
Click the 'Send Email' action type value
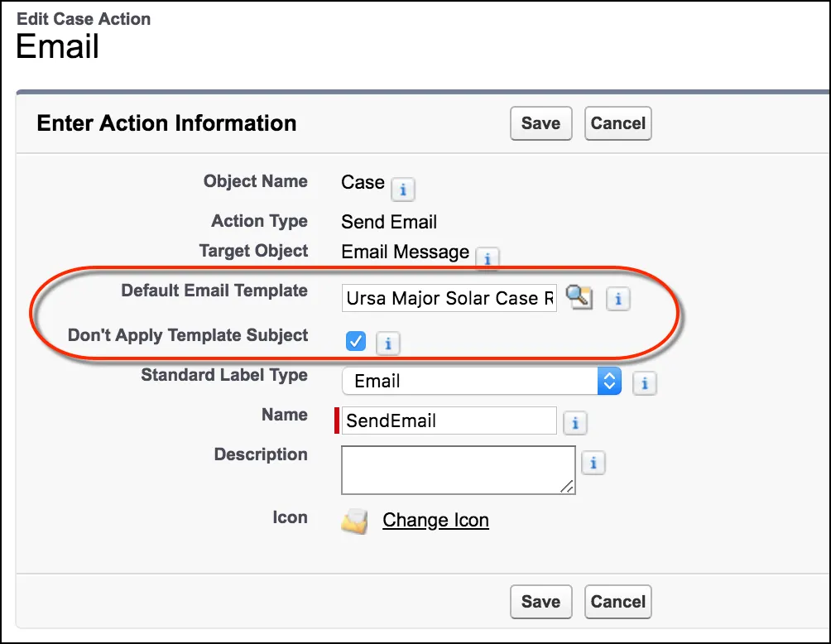(x=389, y=222)
